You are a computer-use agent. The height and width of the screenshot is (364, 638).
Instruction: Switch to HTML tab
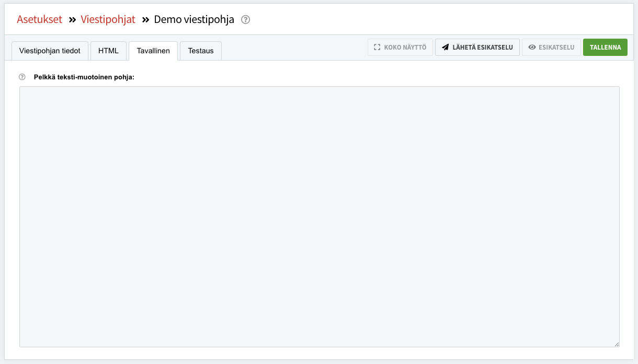click(109, 51)
